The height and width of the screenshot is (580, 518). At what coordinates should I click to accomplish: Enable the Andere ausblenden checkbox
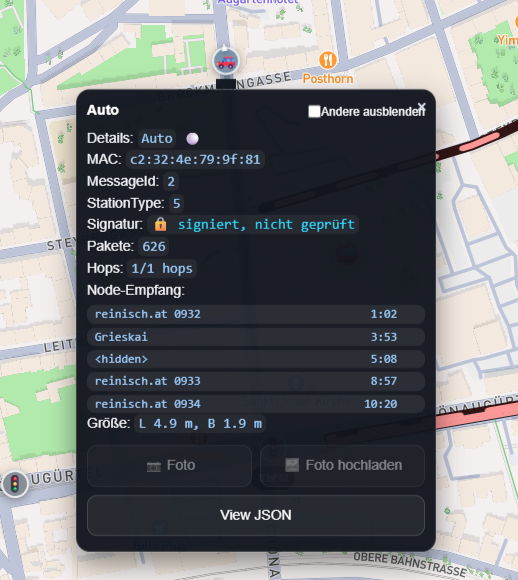314,111
